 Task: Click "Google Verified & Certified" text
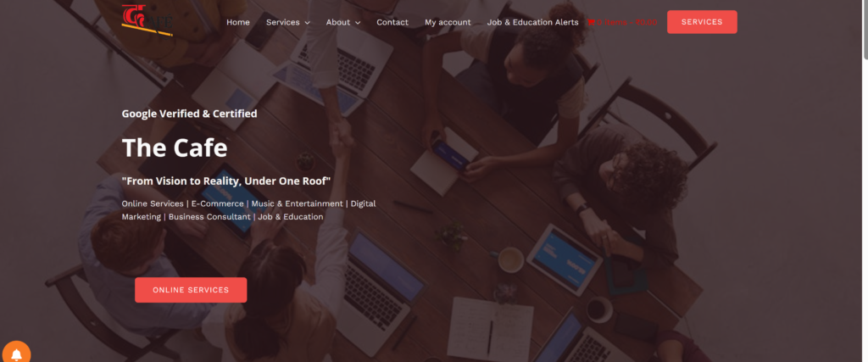point(189,114)
